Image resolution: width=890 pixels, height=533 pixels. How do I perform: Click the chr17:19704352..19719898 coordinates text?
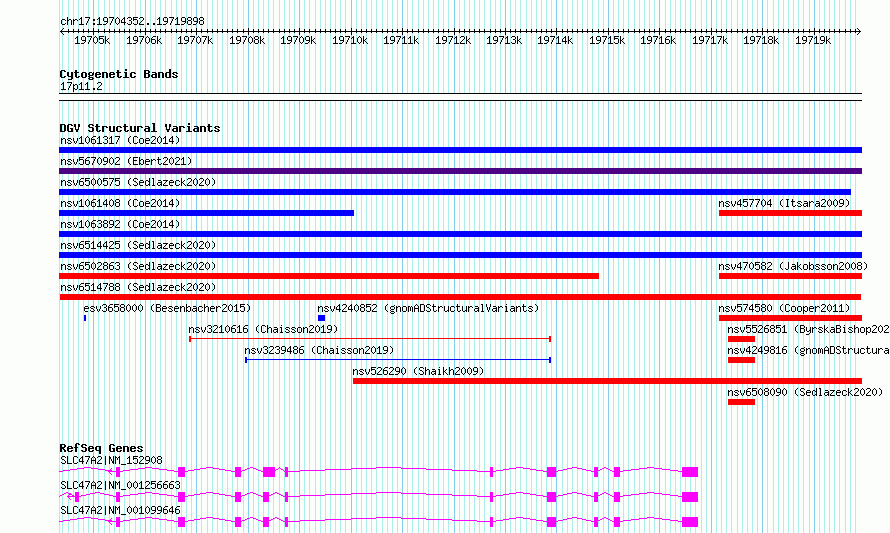[132, 22]
